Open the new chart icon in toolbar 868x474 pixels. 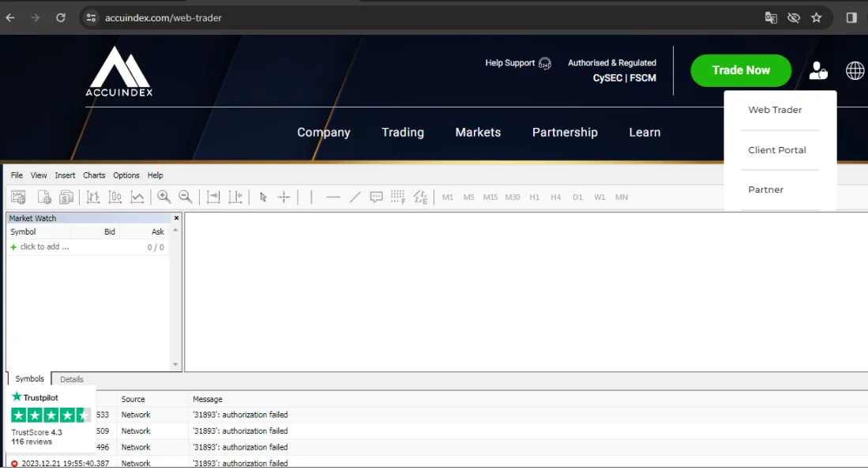[18, 197]
